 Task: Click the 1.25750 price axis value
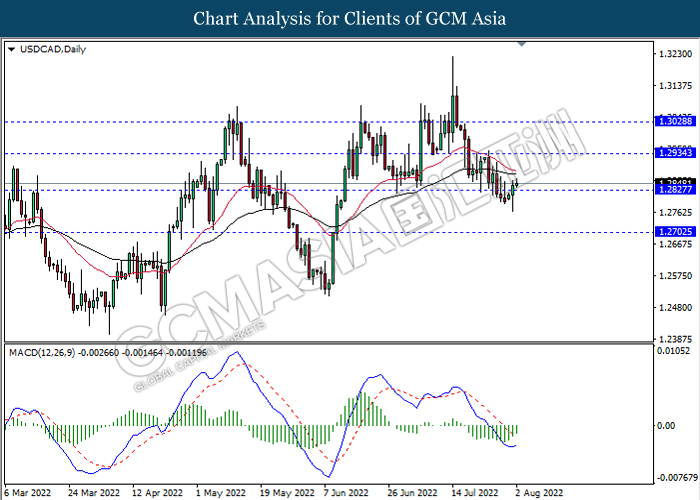coord(675,276)
